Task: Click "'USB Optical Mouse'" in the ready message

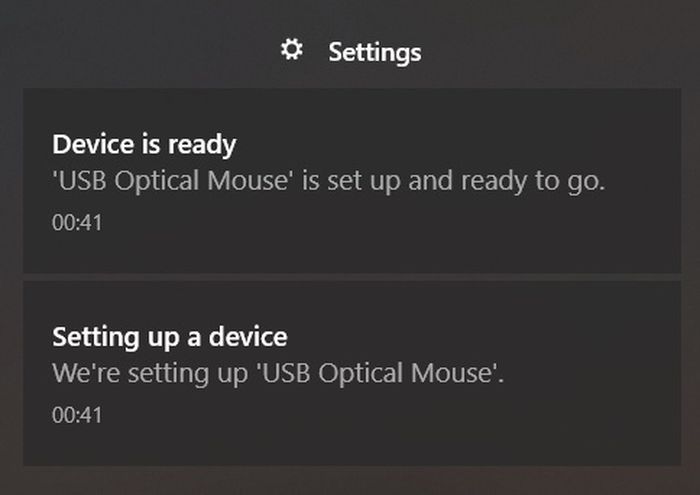Action: point(171,183)
